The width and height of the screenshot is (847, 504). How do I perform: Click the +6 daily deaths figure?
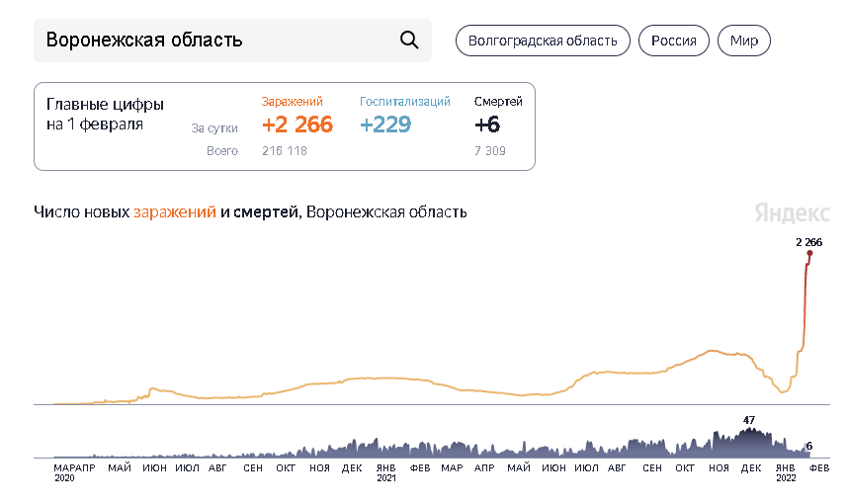tap(487, 125)
